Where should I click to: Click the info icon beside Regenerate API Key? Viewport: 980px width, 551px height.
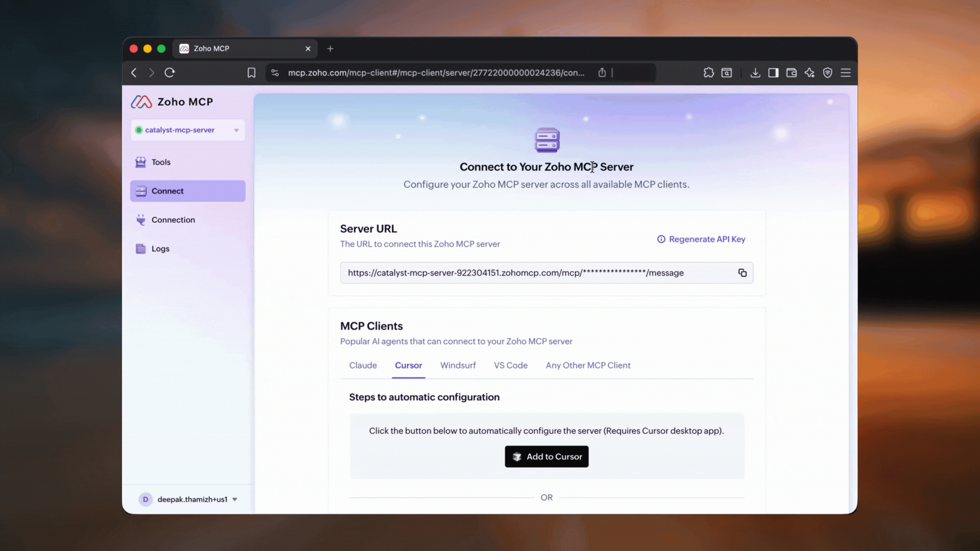click(661, 239)
